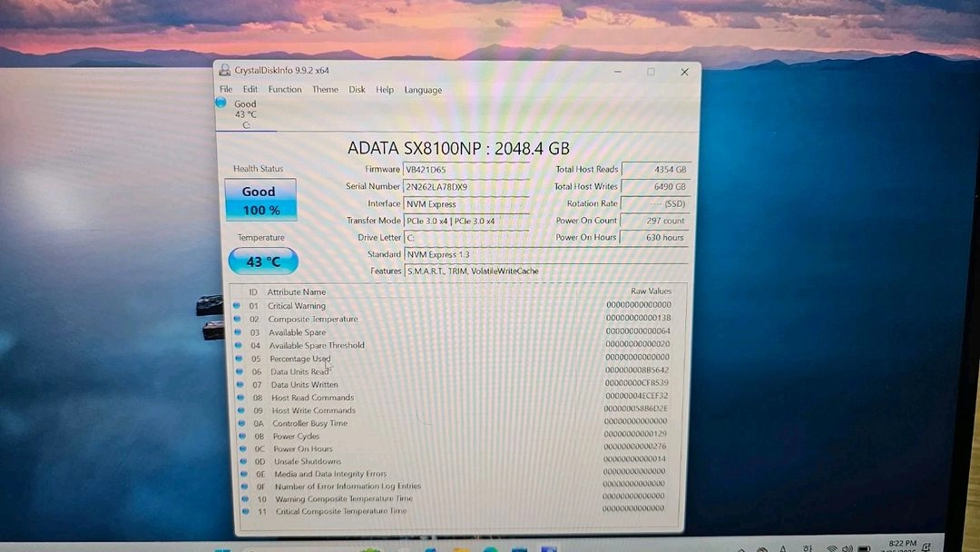Screen dimensions: 980x552
Task: Click the blue disk status circle beside Good
Action: 221,103
